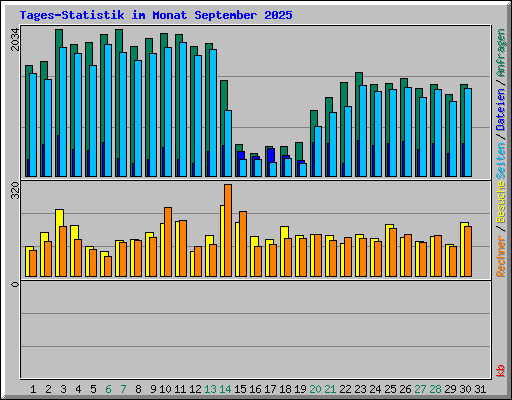Click day label '10' on the x-axis
Viewport: 512px width, 400px height.
tap(165, 389)
